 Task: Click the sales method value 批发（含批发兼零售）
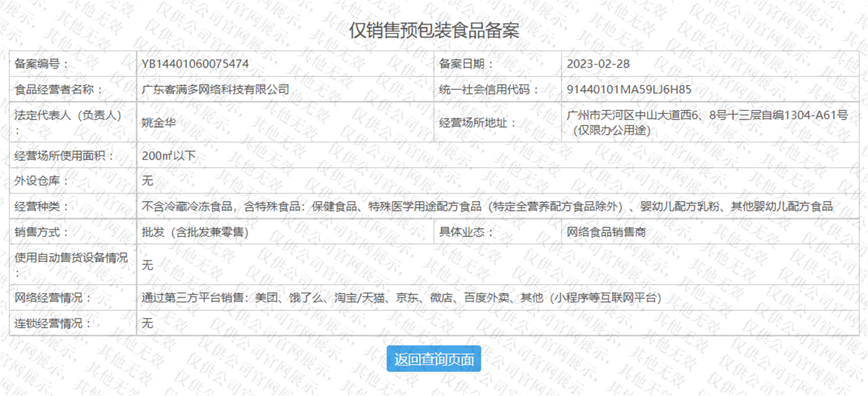(195, 232)
